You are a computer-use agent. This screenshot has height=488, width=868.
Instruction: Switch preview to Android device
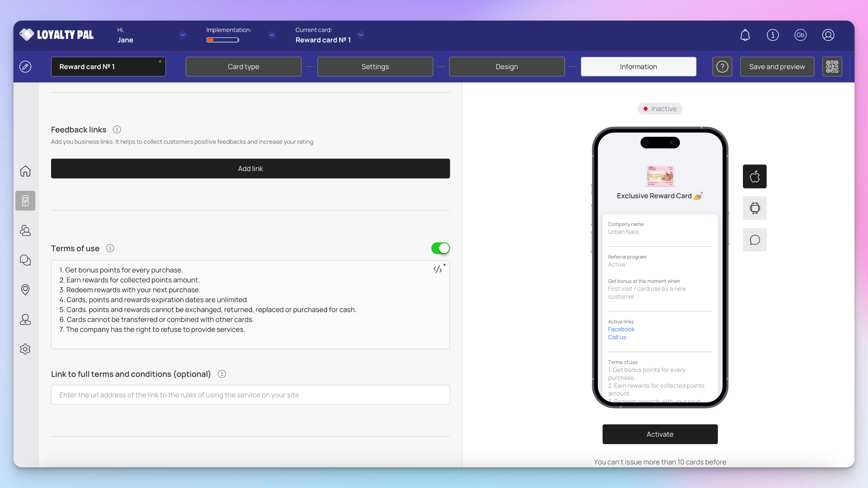click(754, 208)
